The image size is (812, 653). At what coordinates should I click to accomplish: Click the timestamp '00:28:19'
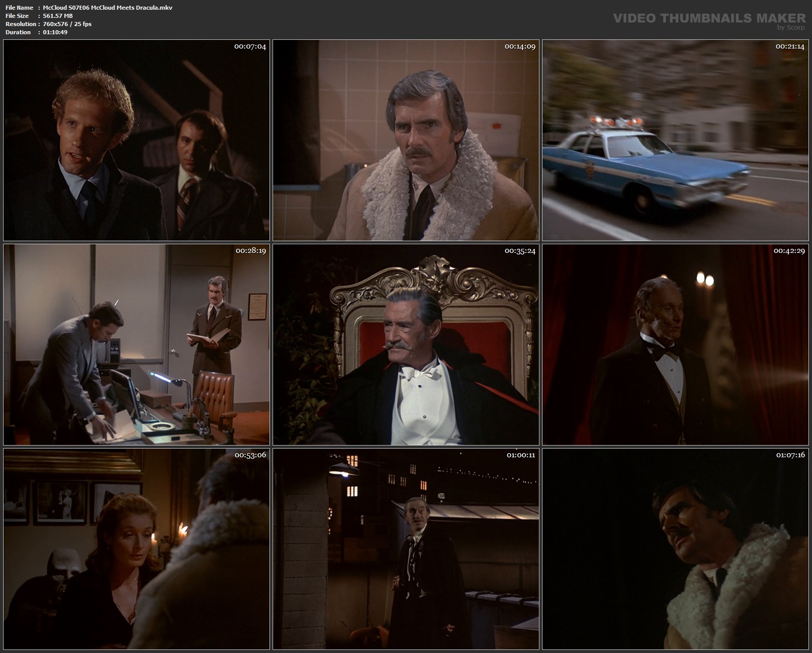click(251, 251)
